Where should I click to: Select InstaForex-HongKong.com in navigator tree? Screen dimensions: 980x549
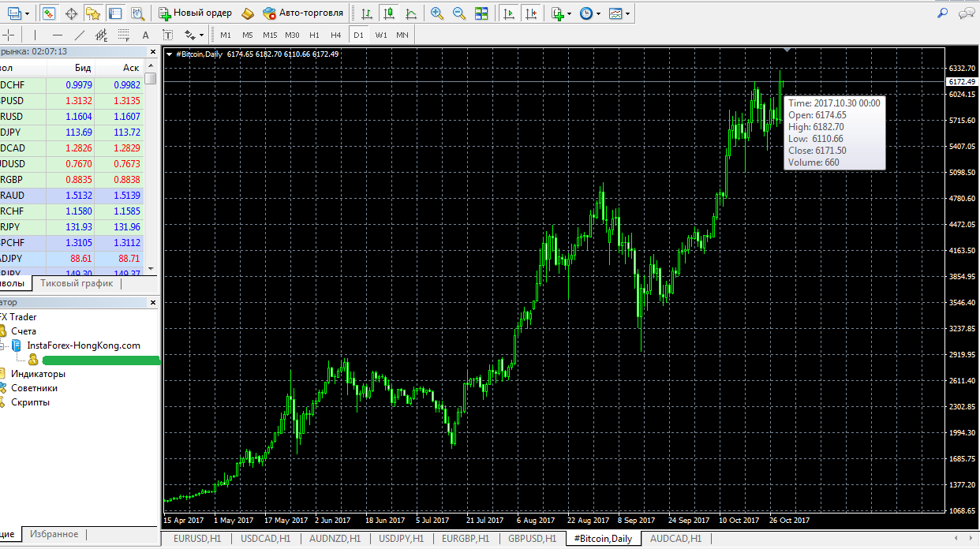click(x=83, y=345)
